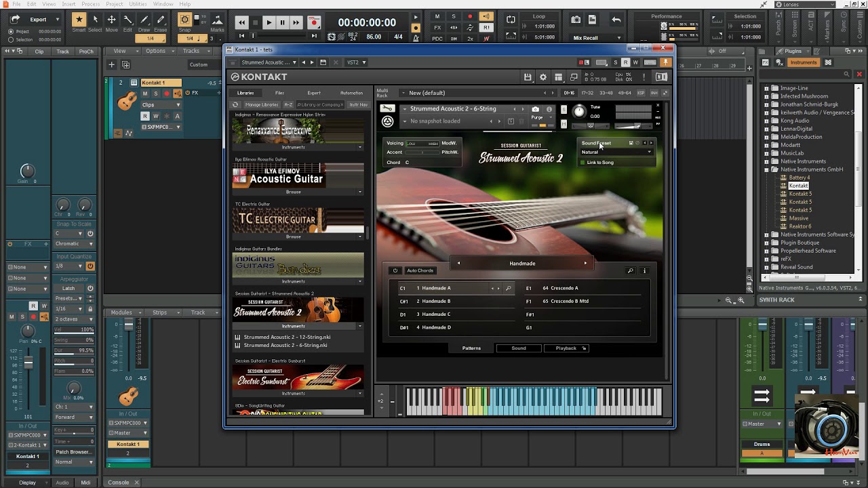Viewport: 868px width, 488px height.
Task: Click the Manage Libraries button
Action: point(262,105)
